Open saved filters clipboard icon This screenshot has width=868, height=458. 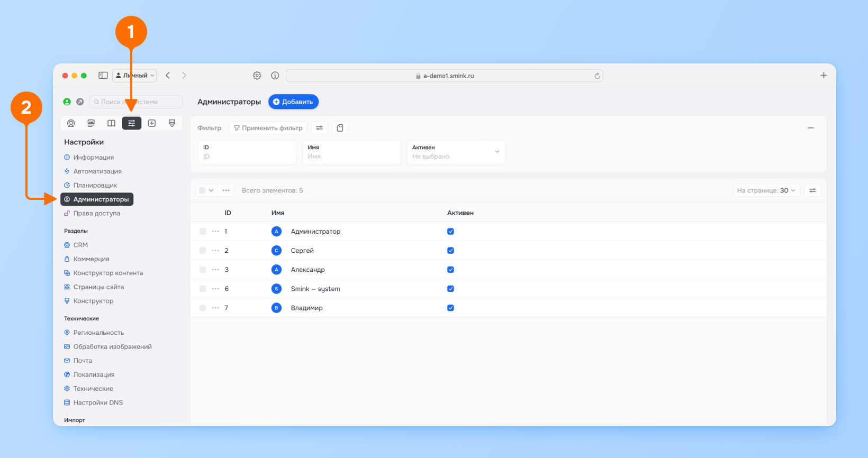pos(340,128)
